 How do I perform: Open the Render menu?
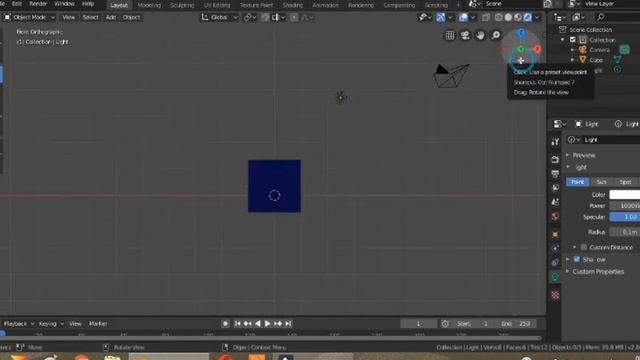38,4
